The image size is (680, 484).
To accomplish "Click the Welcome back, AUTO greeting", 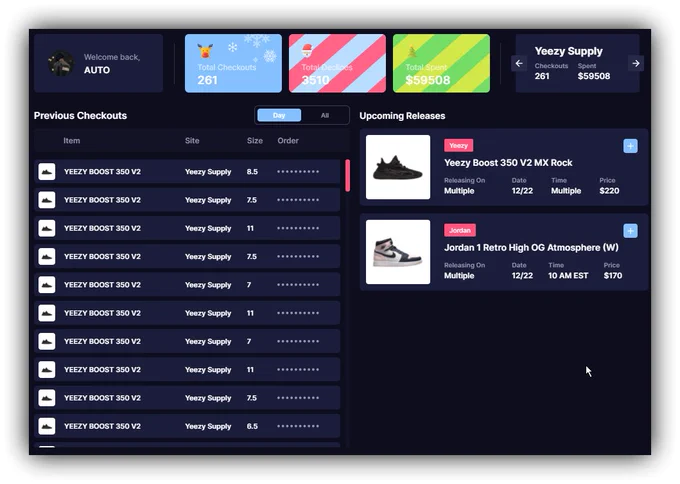I will [112, 63].
